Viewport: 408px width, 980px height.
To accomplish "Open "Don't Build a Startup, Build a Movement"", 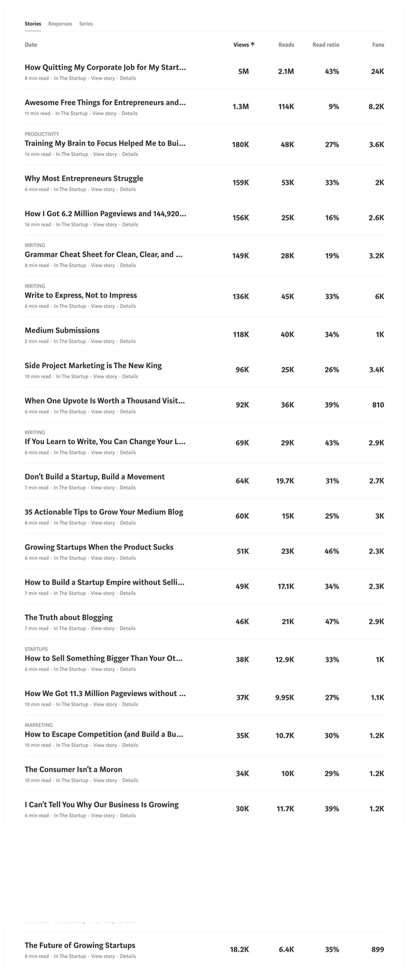I will [94, 477].
